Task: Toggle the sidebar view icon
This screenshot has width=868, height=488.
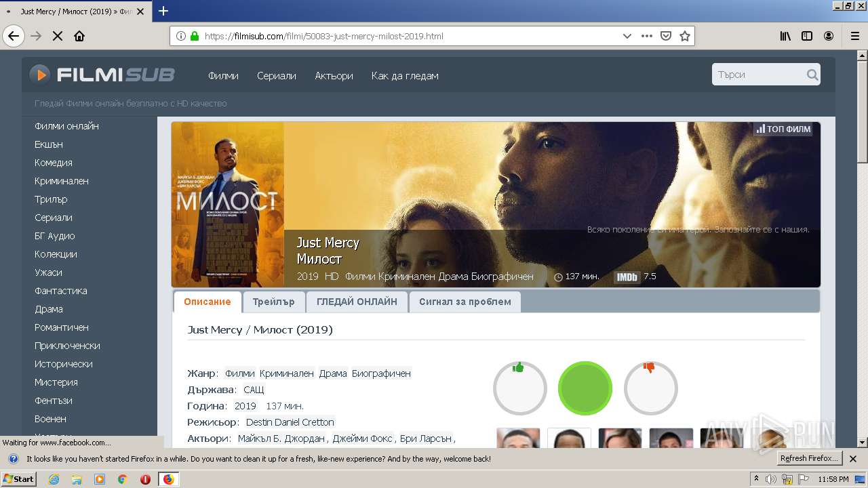Action: pos(807,36)
